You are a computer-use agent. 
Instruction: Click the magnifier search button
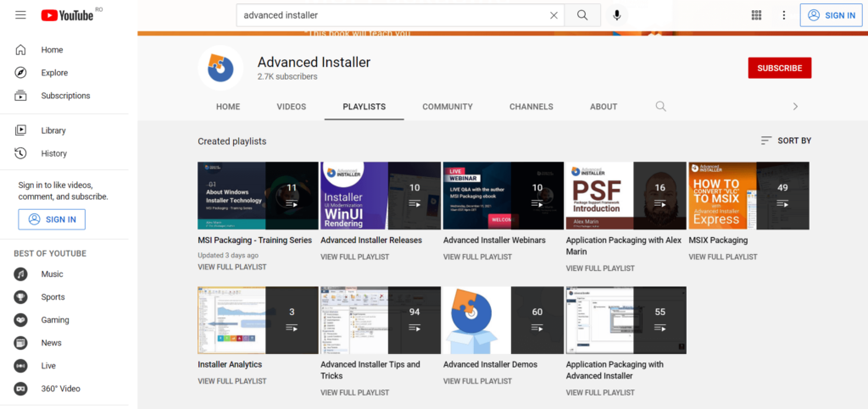pos(582,15)
